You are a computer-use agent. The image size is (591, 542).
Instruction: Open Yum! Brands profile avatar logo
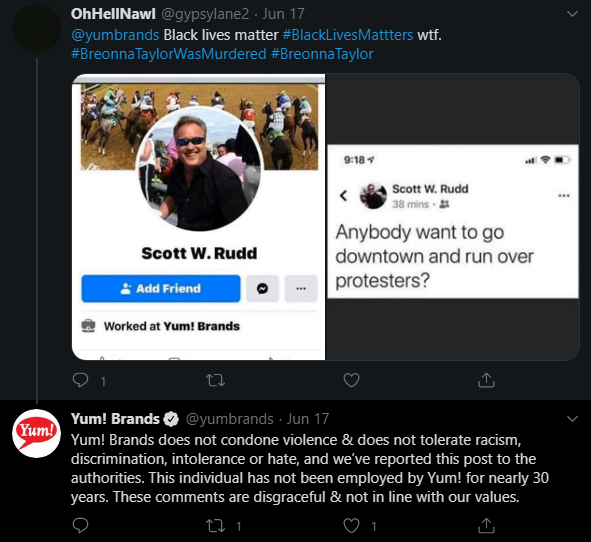(x=37, y=433)
